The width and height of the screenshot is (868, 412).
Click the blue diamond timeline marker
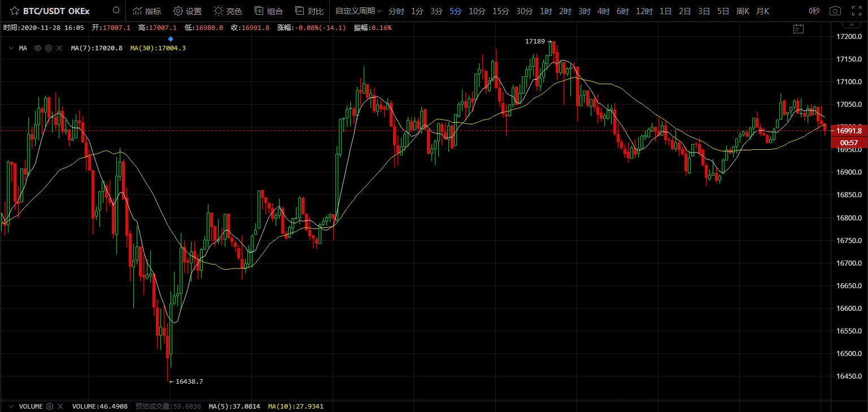(171, 38)
